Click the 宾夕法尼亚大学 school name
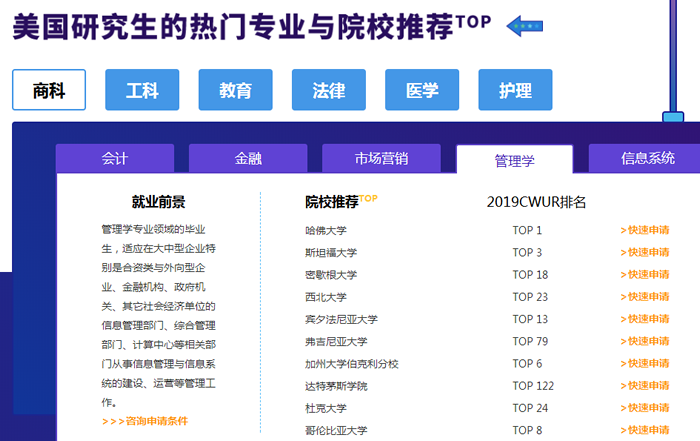Image resolution: width=700 pixels, height=441 pixels. pos(341,320)
